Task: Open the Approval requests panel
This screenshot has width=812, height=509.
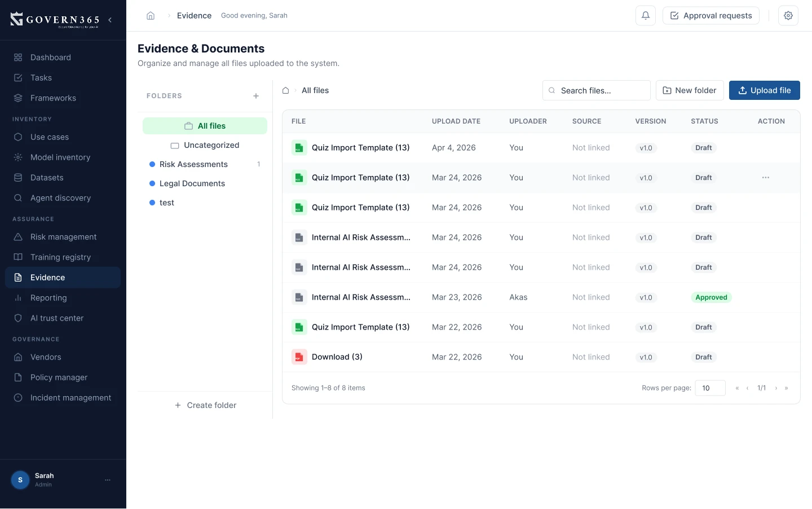Action: click(x=710, y=16)
